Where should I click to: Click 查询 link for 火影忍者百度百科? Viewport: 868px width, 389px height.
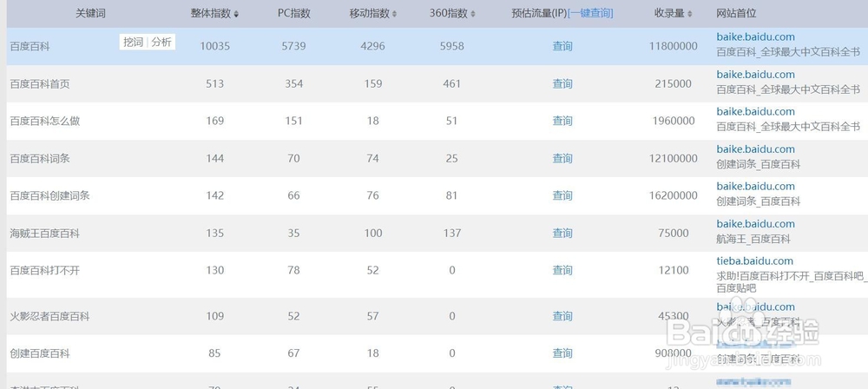562,316
